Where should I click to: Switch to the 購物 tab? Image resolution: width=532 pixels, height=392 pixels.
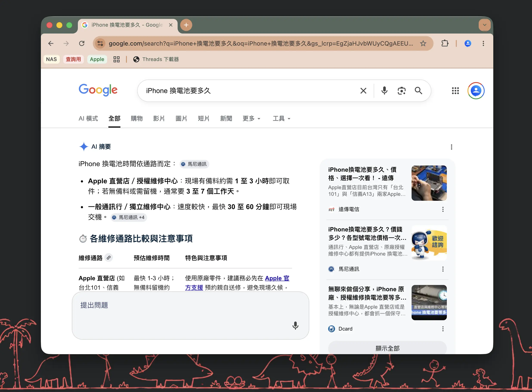tap(137, 118)
